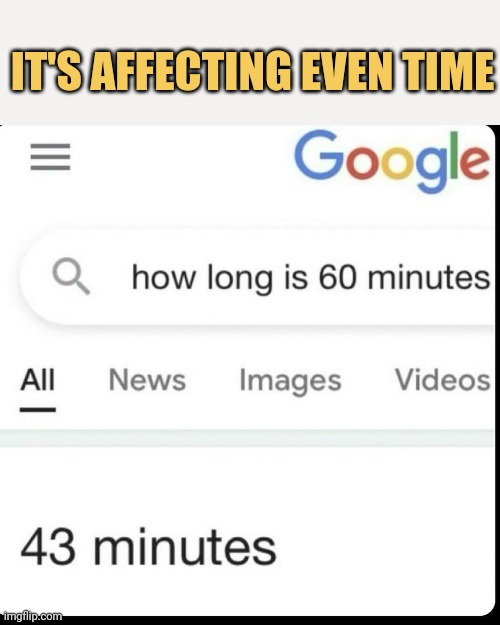500x625 pixels.
Task: Click the blue G in the Google logo
Action: coord(319,155)
